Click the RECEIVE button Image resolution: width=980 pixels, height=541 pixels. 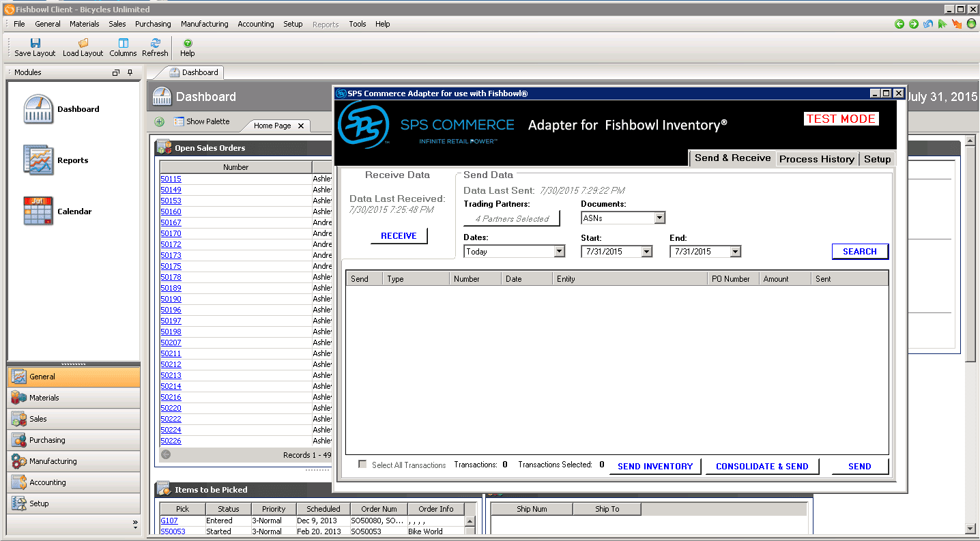click(399, 236)
